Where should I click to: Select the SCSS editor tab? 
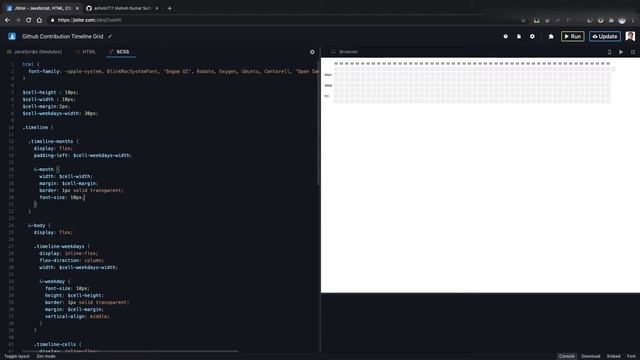tap(120, 52)
